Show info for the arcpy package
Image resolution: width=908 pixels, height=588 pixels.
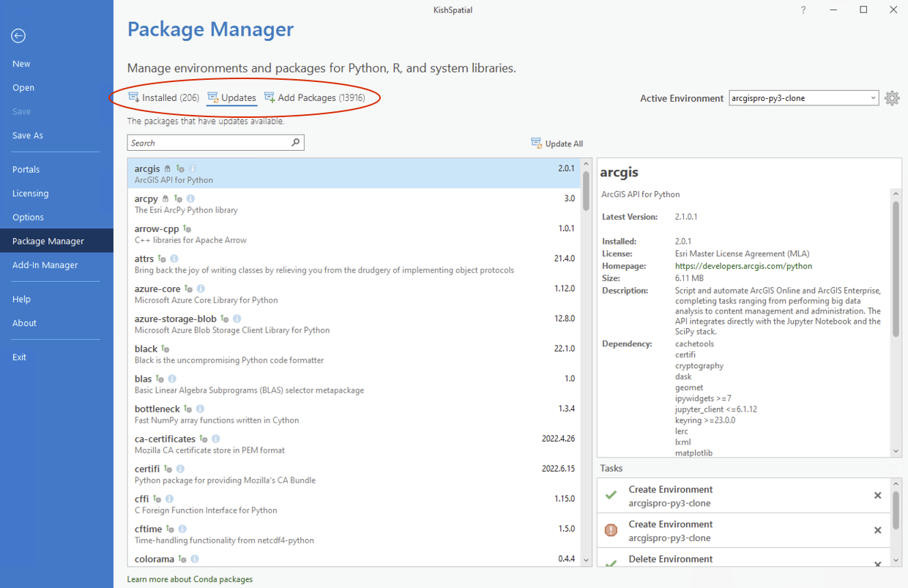pyautogui.click(x=190, y=199)
